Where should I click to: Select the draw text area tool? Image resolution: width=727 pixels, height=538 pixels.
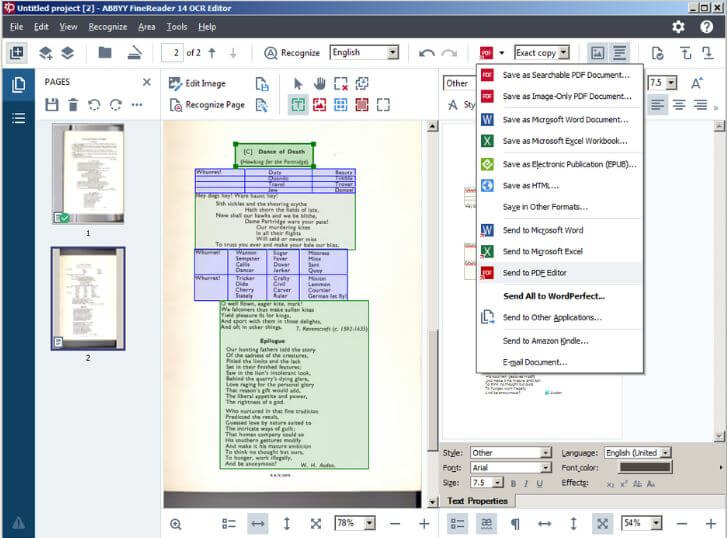pyautogui.click(x=298, y=105)
